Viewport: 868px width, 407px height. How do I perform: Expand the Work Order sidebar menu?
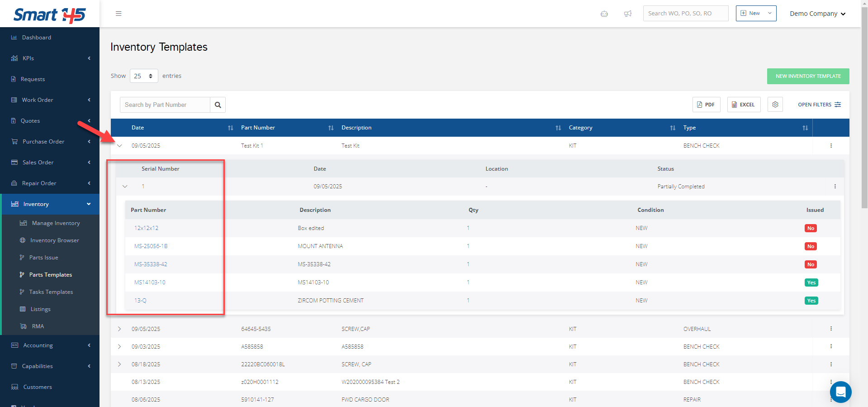pyautogui.click(x=50, y=100)
